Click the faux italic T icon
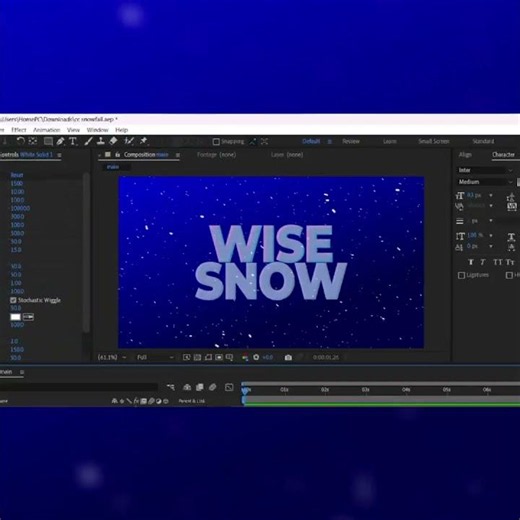520x520 pixels. point(483,262)
